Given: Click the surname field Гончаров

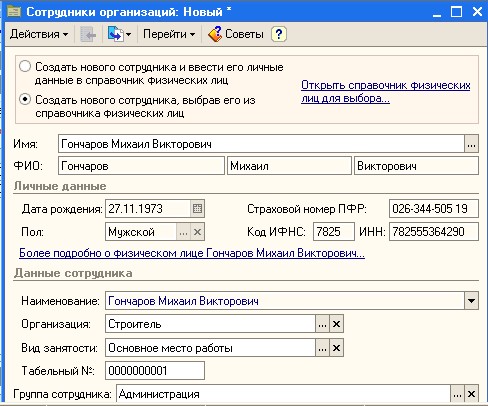Looking at the screenshot, I should [141, 166].
